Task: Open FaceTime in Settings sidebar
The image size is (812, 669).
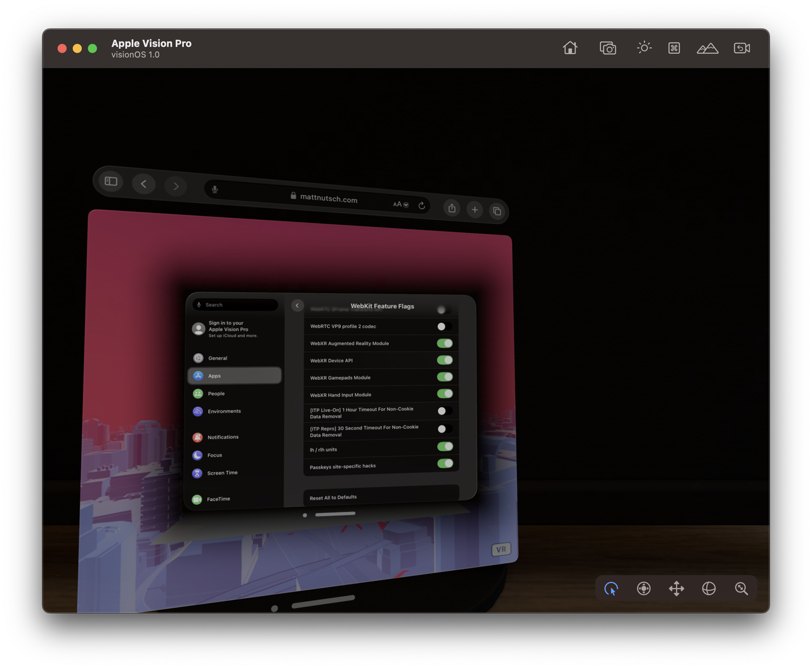Action: [x=235, y=499]
